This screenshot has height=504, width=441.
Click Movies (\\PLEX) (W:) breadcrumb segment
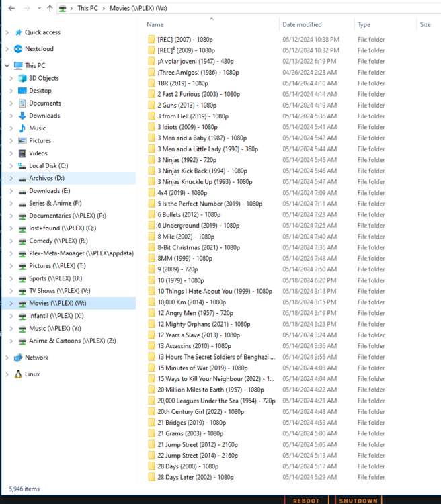pyautogui.click(x=138, y=8)
